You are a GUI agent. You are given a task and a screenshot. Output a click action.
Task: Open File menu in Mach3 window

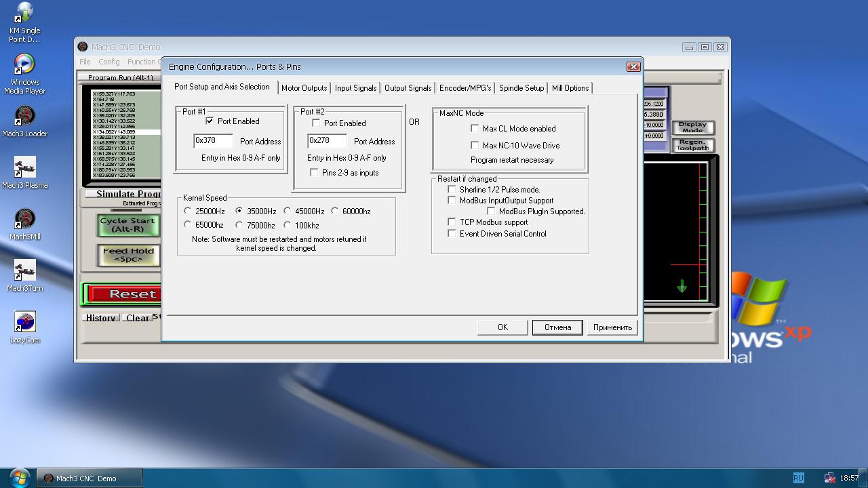tap(85, 62)
